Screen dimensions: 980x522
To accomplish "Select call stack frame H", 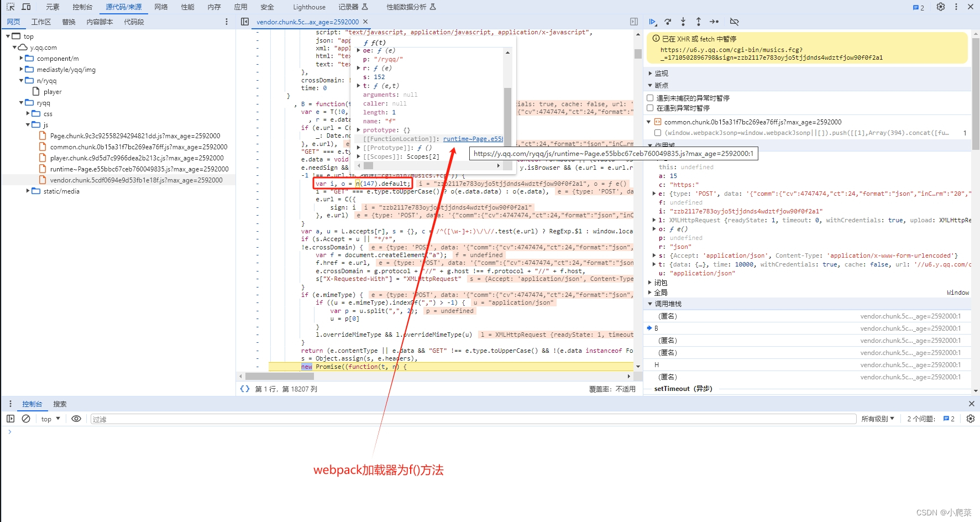I will coord(810,365).
